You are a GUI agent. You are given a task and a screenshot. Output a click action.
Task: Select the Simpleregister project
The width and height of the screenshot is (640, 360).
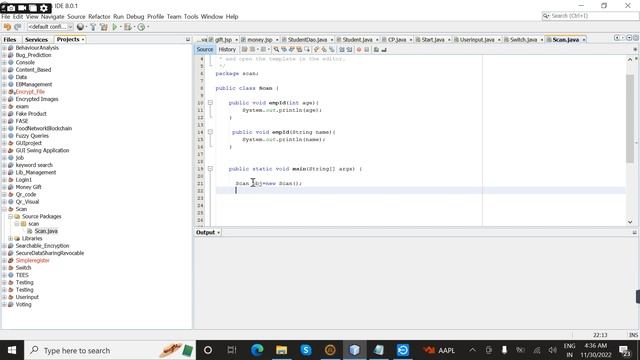point(32,260)
